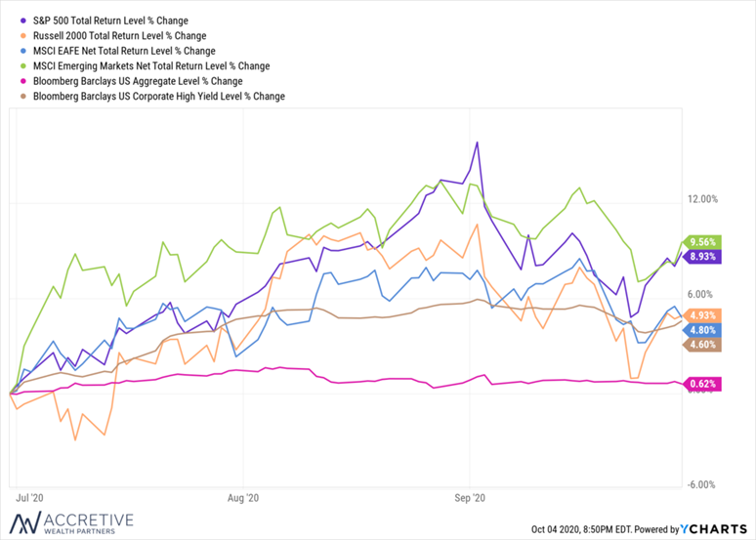Click the pink US Aggregate legend dot
Viewport: 756px width, 540px height.
[23, 82]
